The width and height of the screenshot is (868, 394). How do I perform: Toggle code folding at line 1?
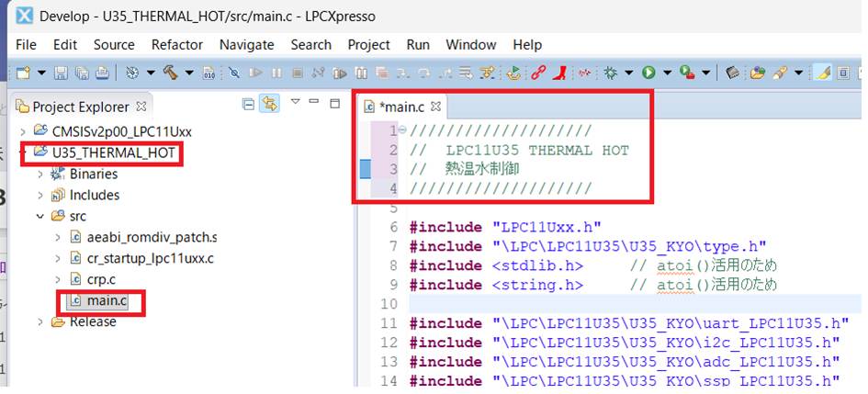402,130
